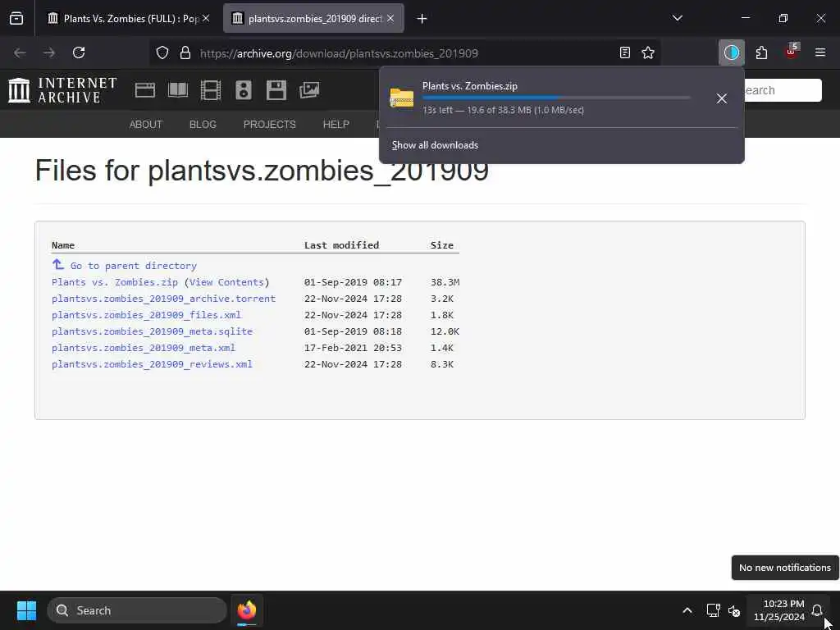The height and width of the screenshot is (630, 840).
Task: Expand the list all tabs dropdown
Action: [677, 18]
